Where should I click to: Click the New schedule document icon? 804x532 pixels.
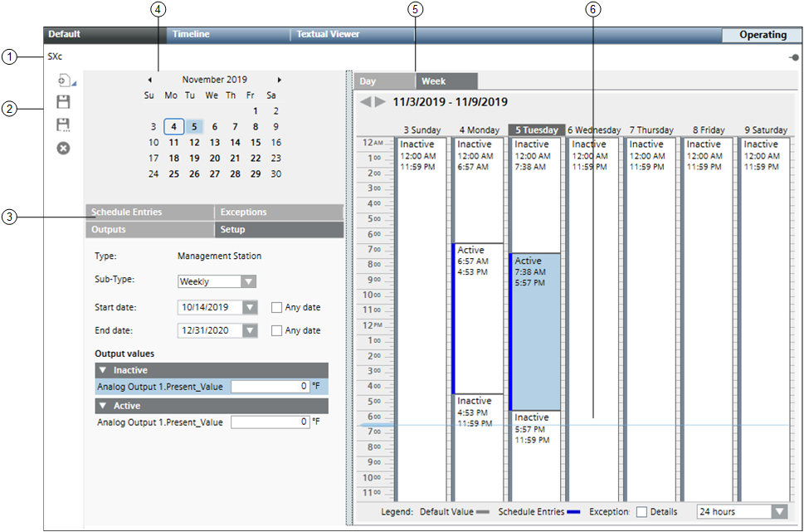63,81
